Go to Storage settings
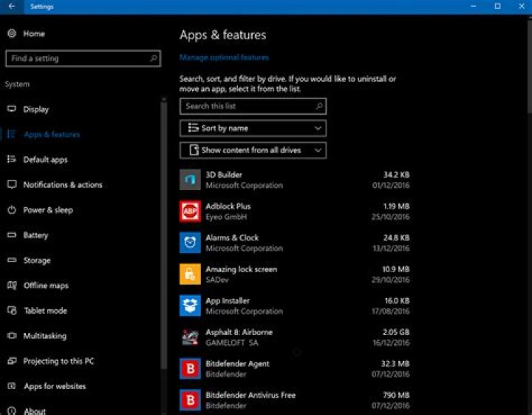This screenshot has height=415, width=532. click(37, 260)
